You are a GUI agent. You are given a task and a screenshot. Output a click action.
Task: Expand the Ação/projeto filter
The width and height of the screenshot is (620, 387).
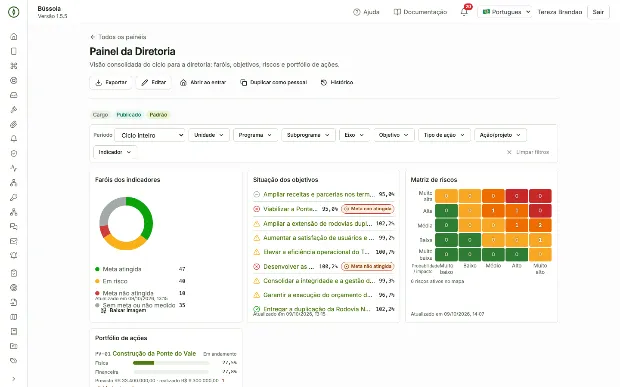500,135
